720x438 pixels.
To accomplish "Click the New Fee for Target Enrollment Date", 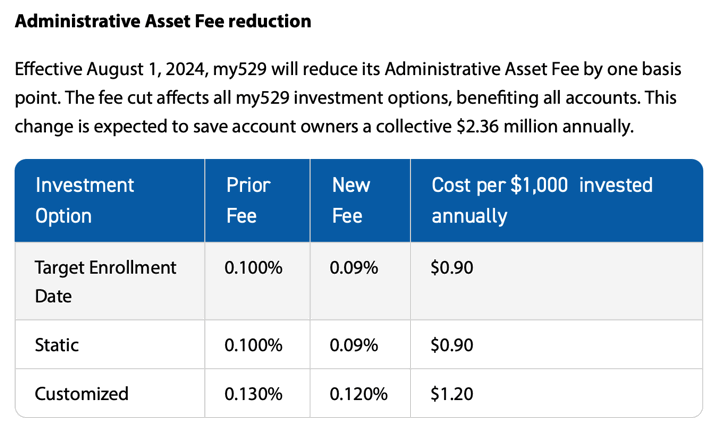I will click(x=355, y=268).
